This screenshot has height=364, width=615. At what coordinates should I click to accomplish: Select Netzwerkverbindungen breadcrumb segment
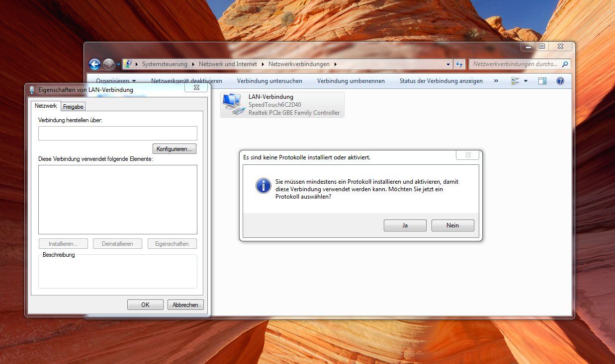point(299,64)
